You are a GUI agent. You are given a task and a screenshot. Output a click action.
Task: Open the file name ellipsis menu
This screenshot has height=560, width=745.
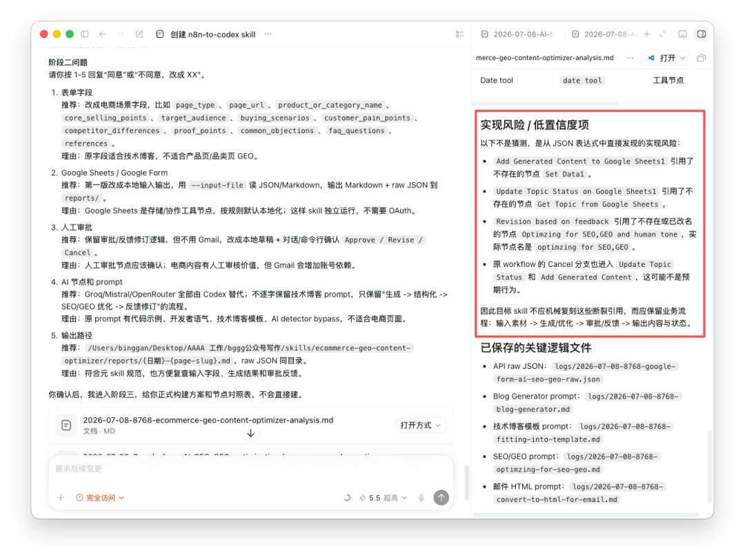[x=630, y=57]
